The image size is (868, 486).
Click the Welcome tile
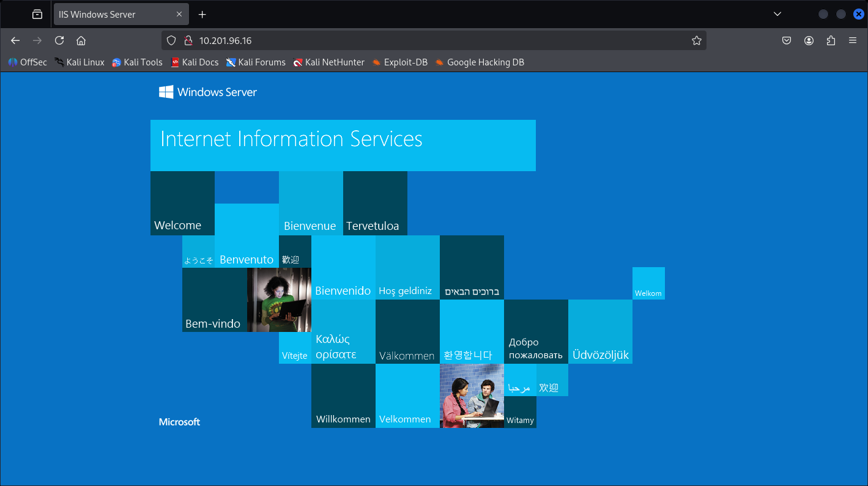point(182,203)
